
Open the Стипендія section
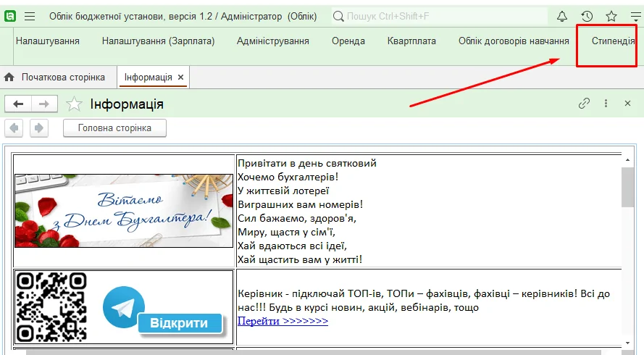(613, 41)
